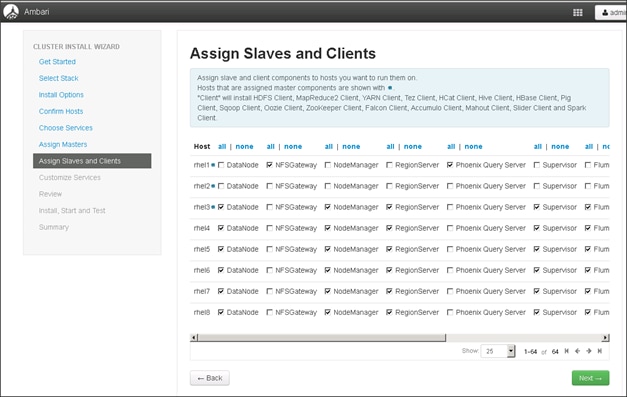The height and width of the screenshot is (397, 627).
Task: Click the green Next button
Action: pos(590,378)
